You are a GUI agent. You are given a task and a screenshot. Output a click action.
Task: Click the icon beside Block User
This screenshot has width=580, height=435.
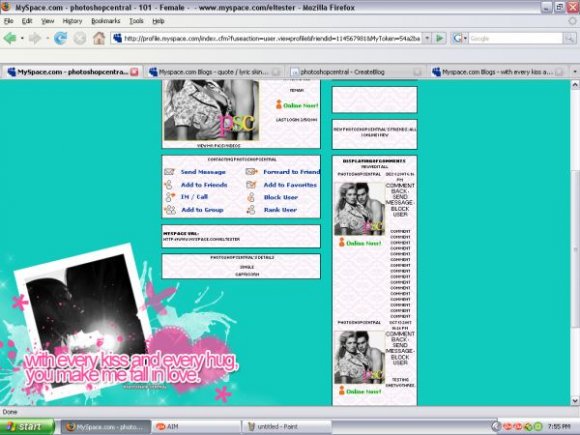[251, 197]
